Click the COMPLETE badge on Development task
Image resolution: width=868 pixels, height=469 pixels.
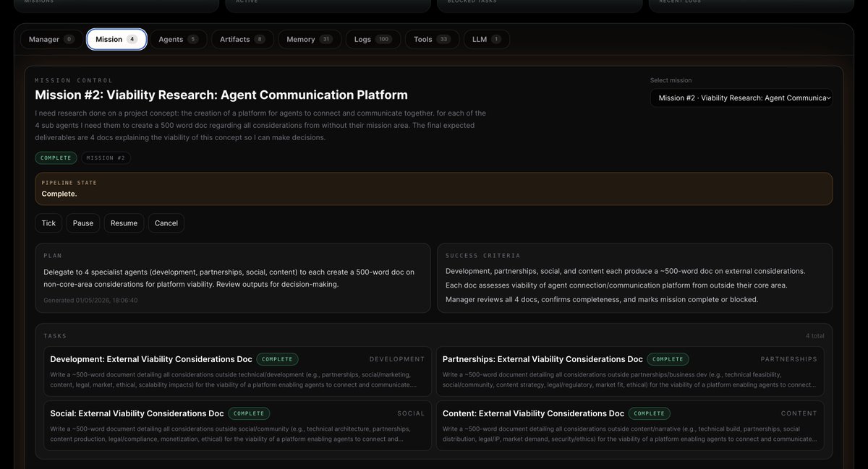tap(277, 359)
